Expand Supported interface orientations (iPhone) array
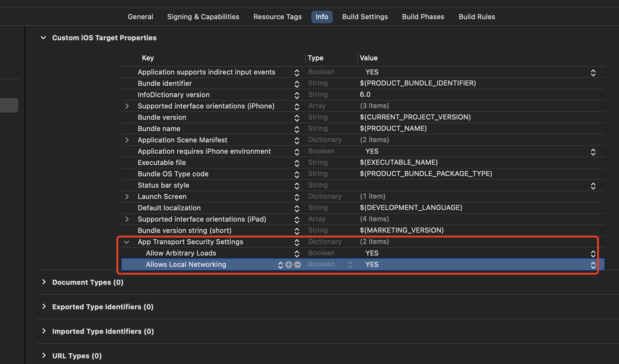The height and width of the screenshot is (364, 619). [127, 106]
